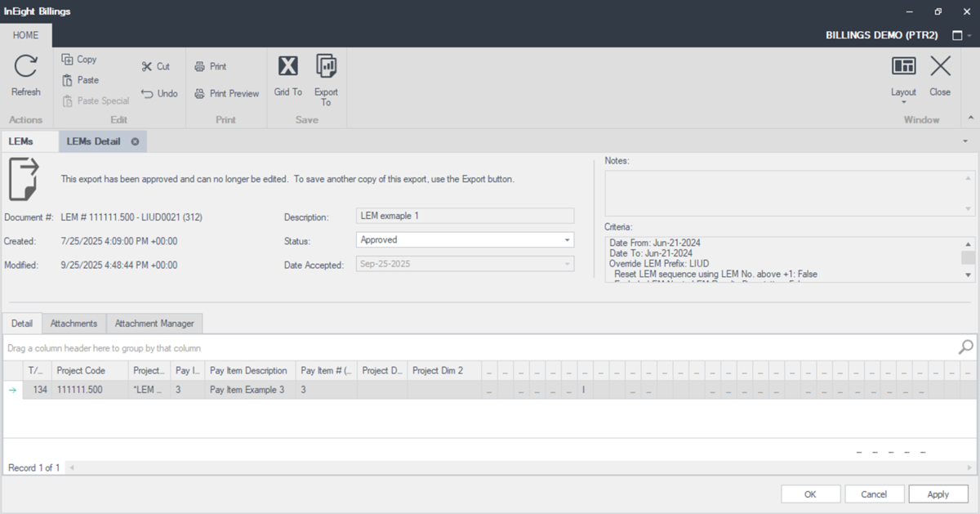Open Print Preview from the ribbon

coord(200,94)
